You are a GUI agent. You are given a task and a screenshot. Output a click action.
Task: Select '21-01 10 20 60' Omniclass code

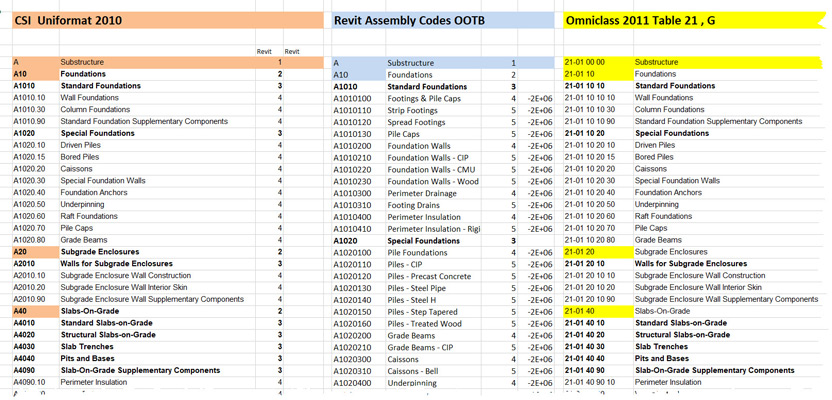click(599, 216)
